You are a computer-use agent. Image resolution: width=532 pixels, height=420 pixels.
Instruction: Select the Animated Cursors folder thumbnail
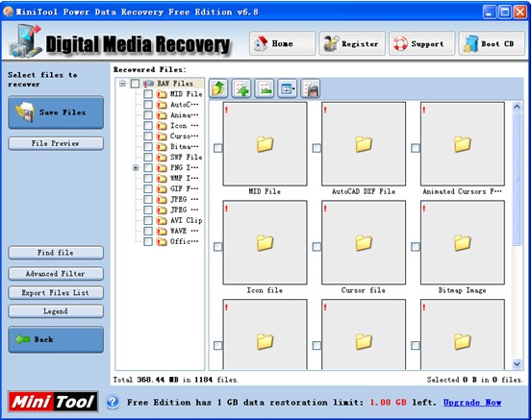point(463,144)
